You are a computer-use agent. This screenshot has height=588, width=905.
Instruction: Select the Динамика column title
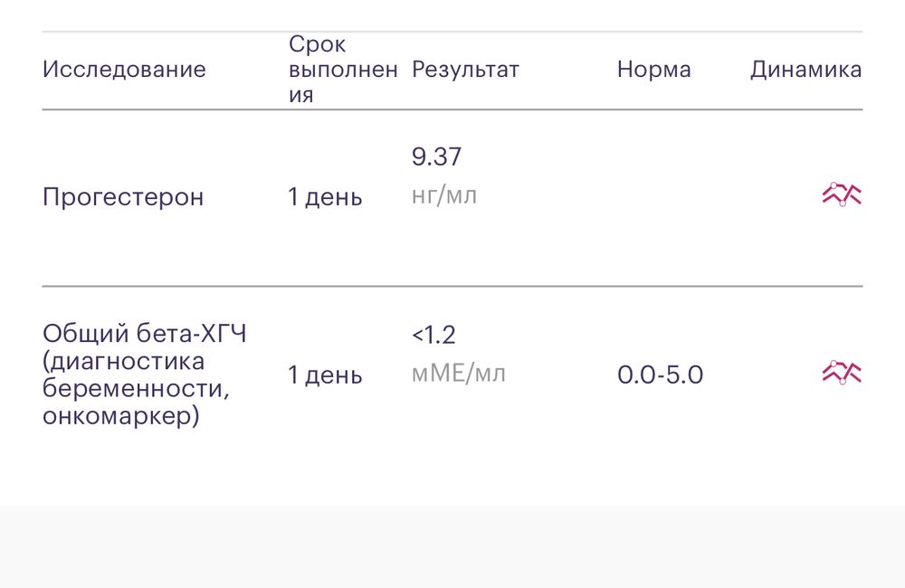(x=806, y=69)
